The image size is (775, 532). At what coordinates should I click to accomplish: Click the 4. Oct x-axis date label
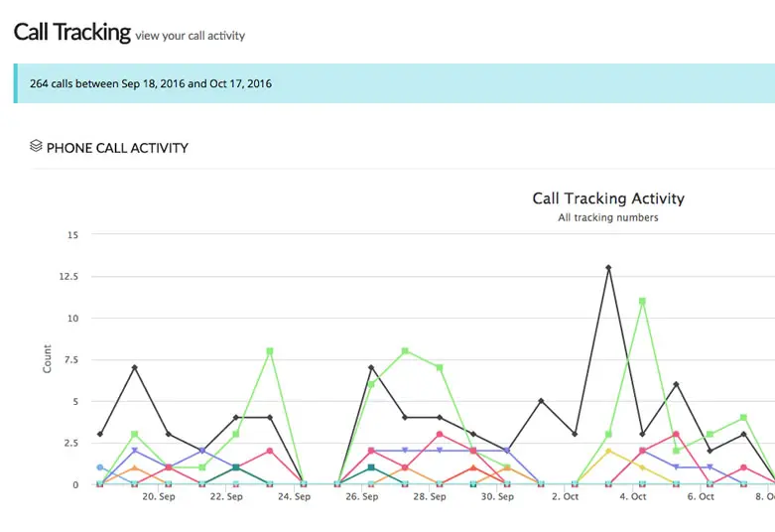click(x=631, y=497)
